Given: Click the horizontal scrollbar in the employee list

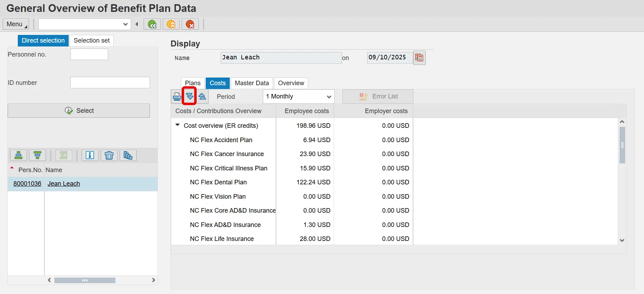Looking at the screenshot, I should pos(85,280).
